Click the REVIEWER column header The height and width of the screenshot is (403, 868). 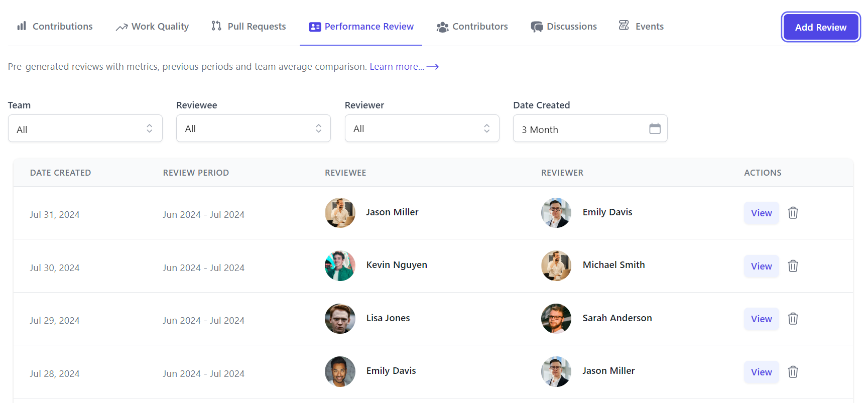(x=562, y=173)
